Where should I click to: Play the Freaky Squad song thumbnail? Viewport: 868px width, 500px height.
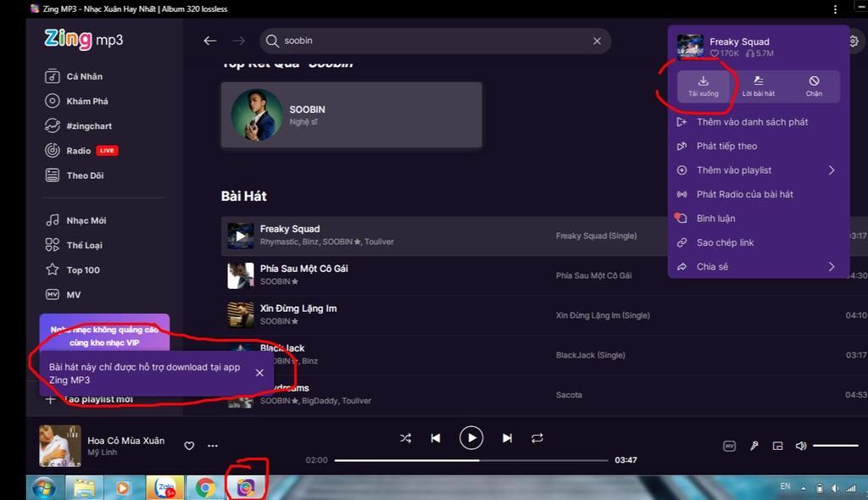point(240,236)
